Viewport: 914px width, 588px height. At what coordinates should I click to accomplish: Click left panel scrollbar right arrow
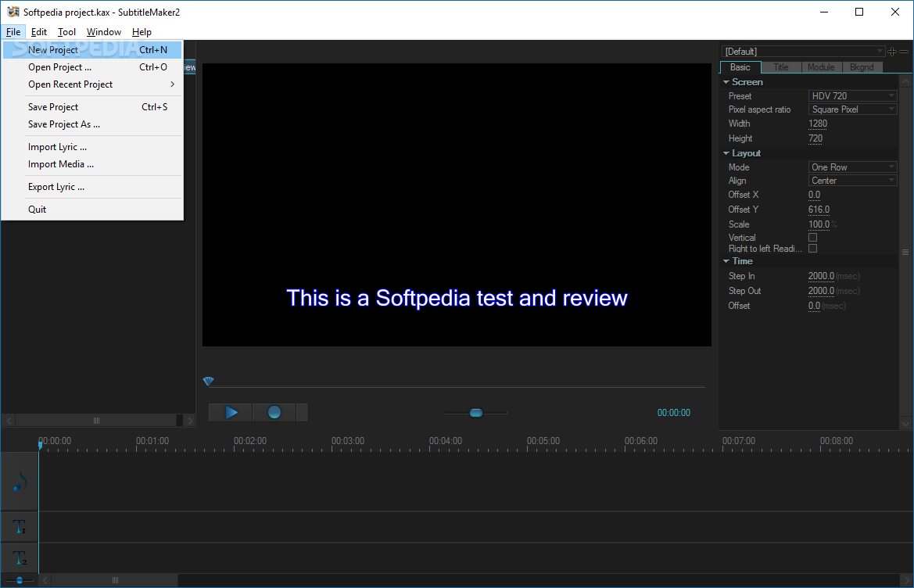coord(189,420)
